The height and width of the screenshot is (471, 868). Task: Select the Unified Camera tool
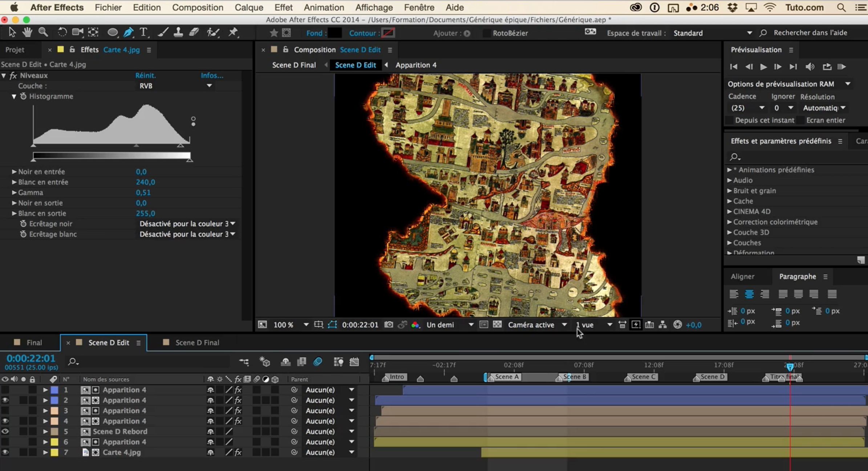[77, 33]
